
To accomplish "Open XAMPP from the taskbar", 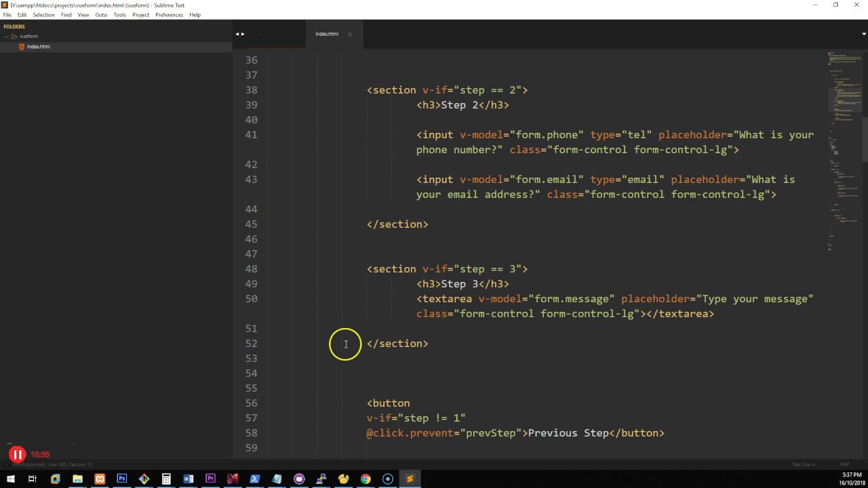I will pos(100,479).
